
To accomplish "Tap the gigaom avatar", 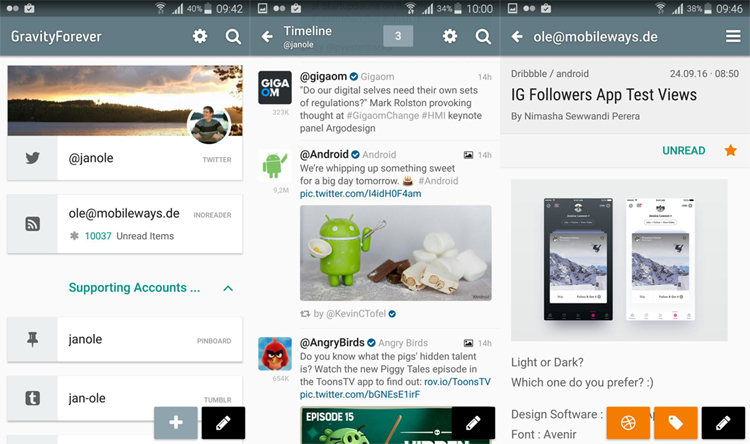I will [275, 87].
